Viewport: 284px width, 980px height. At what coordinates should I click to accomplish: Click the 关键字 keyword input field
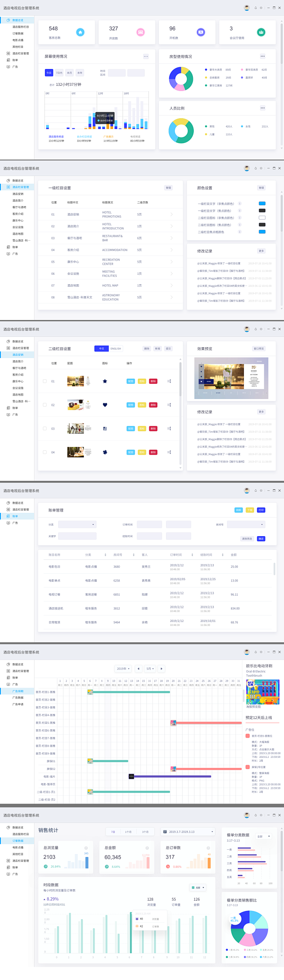[x=77, y=536]
